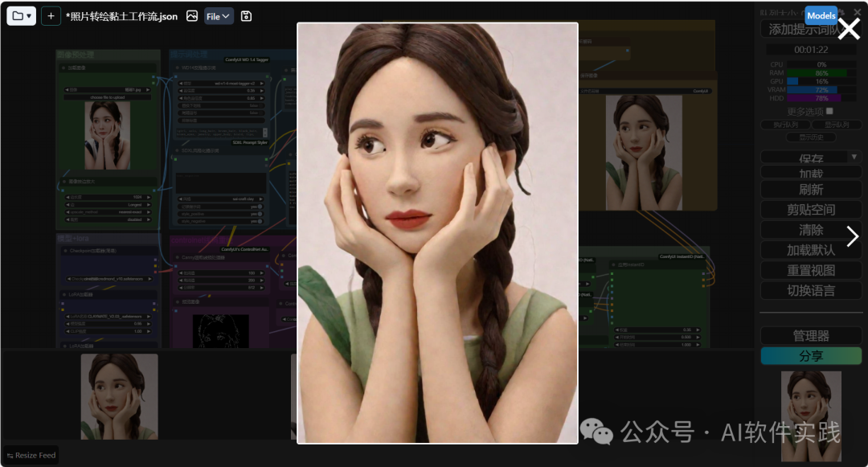Expand the arrow next to 保存
Screen dimensions: 868x467
point(854,158)
